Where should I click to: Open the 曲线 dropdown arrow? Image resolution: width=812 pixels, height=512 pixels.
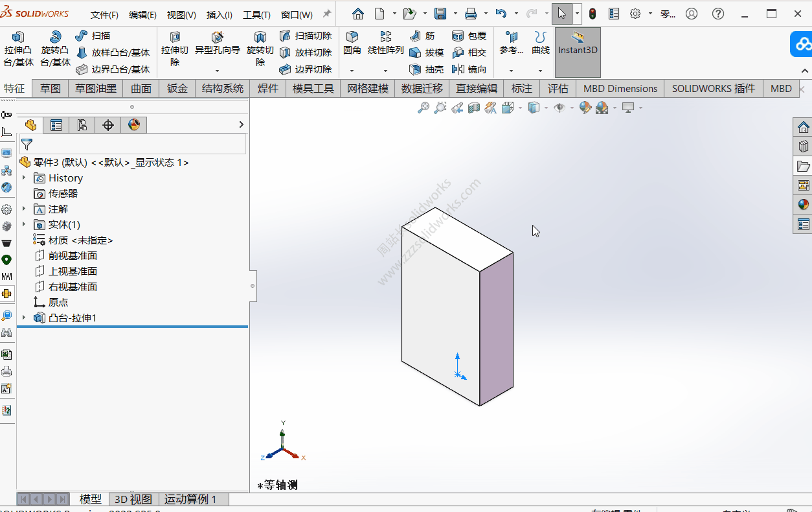[x=540, y=71]
